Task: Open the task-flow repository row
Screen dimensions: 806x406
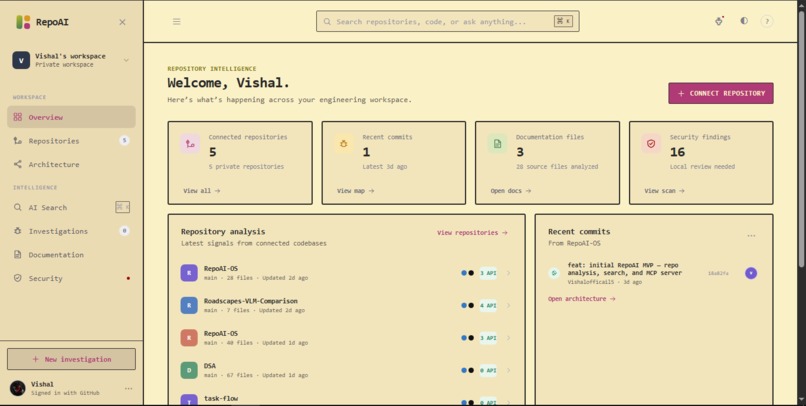Action: [x=346, y=400]
